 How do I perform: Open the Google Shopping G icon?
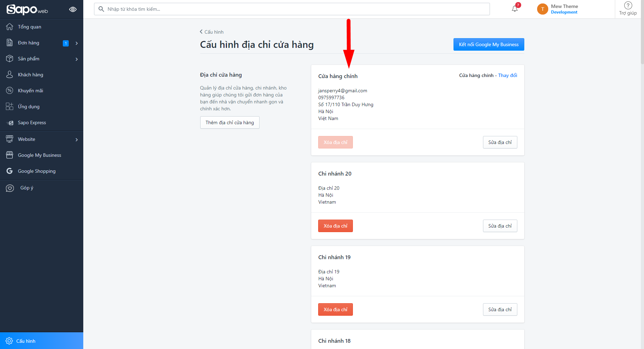pyautogui.click(x=10, y=171)
